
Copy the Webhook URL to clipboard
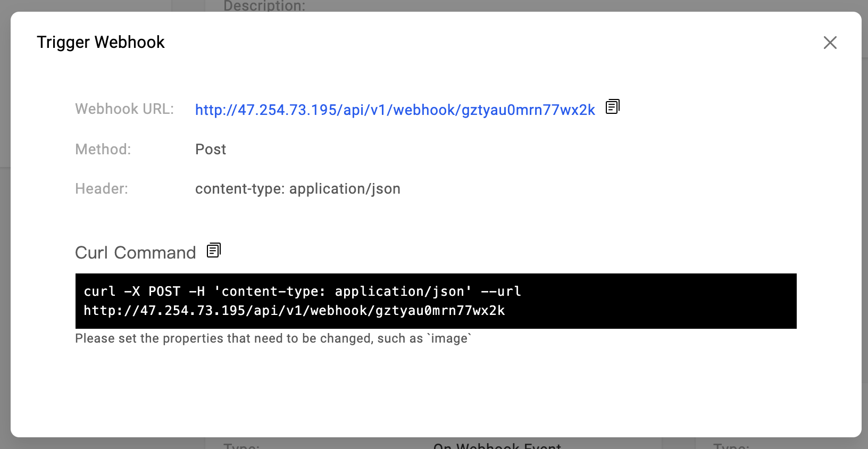(x=613, y=107)
